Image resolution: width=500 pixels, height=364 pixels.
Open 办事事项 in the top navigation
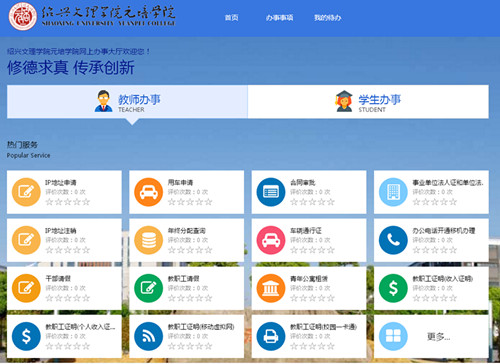(279, 18)
